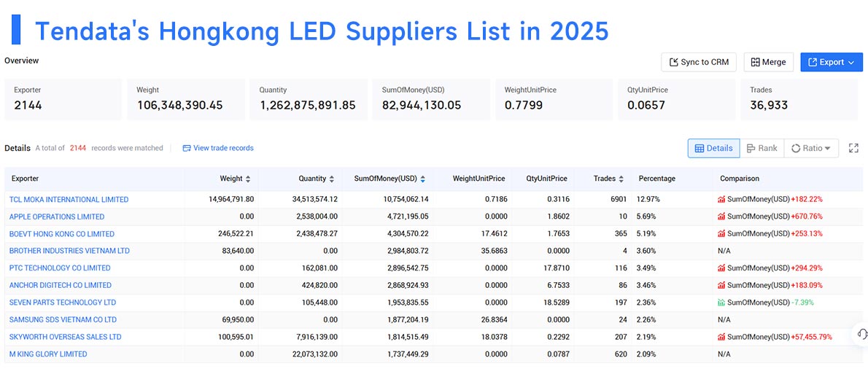Click the trend chart icon in APPLE OPERATIONS row
This screenshot has height=374, width=868.
(x=721, y=217)
